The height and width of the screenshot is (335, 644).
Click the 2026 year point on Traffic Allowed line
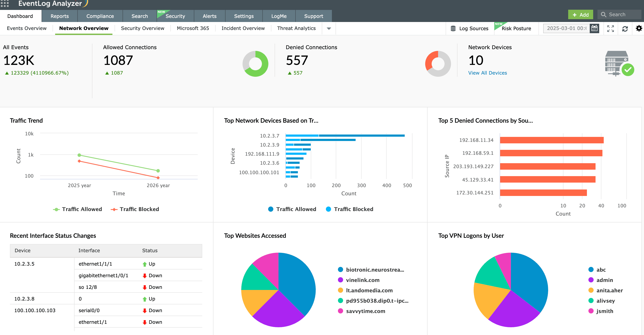[158, 171]
